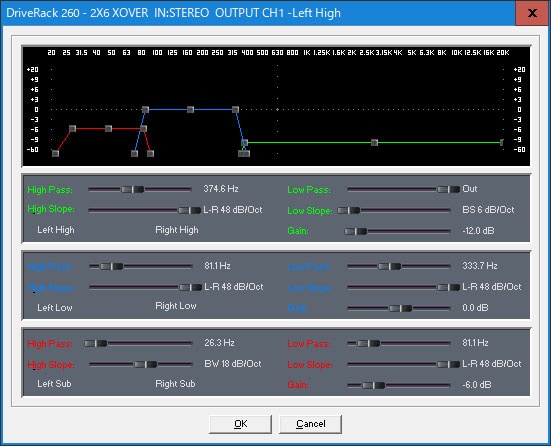Close the DriveRack 260 dialog window
The height and width of the screenshot is (447, 551).
pos(532,13)
